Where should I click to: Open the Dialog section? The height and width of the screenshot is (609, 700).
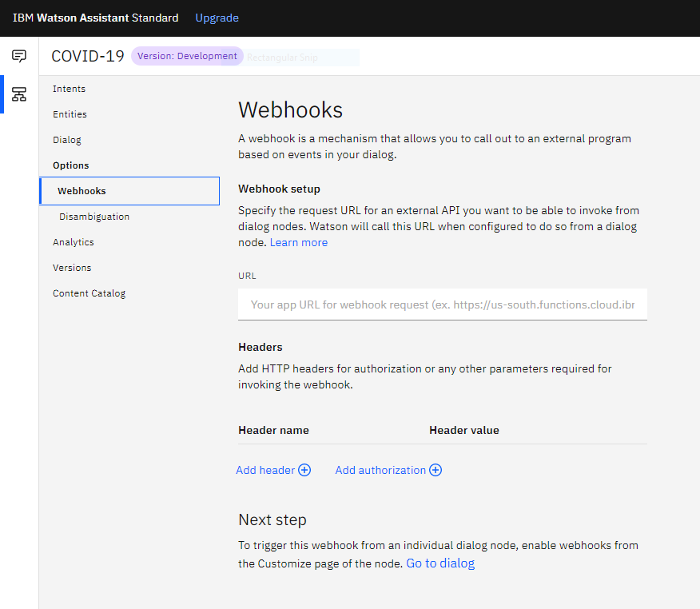67,140
